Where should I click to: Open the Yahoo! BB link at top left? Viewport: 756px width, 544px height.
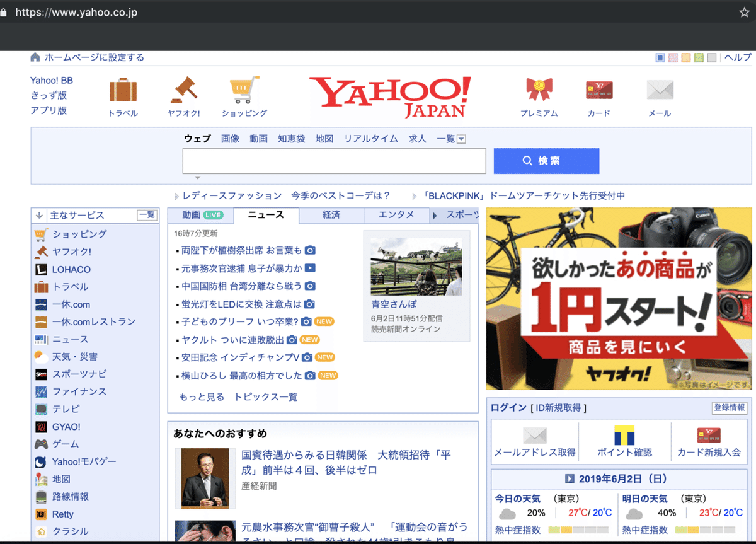click(52, 80)
